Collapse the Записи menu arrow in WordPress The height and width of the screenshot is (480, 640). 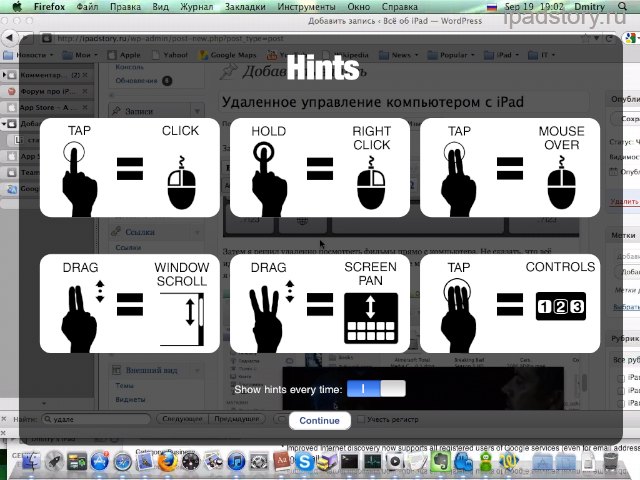pos(197,111)
